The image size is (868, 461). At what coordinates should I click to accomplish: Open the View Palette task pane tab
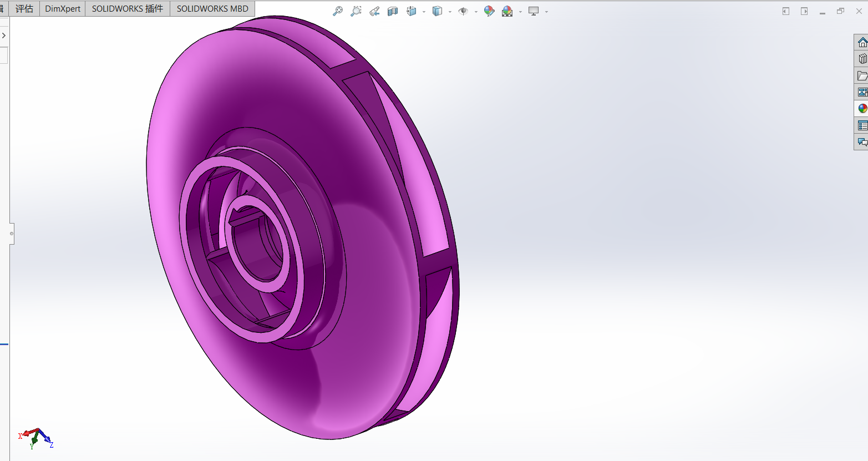pos(862,92)
